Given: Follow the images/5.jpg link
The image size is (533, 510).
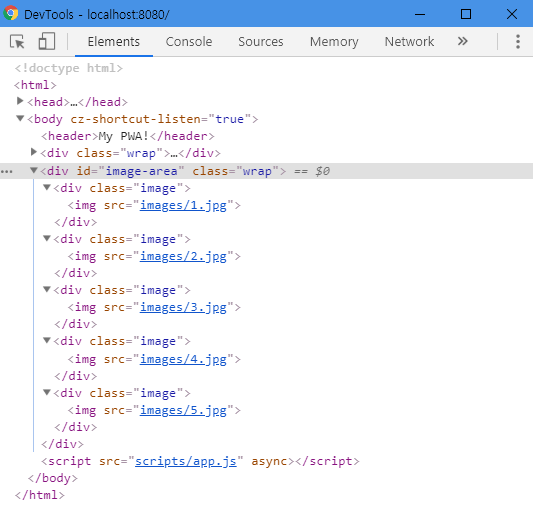Looking at the screenshot, I should (183, 410).
